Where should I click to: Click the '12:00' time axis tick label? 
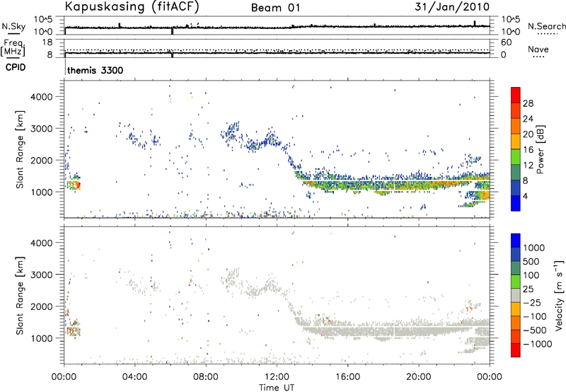coord(277,377)
